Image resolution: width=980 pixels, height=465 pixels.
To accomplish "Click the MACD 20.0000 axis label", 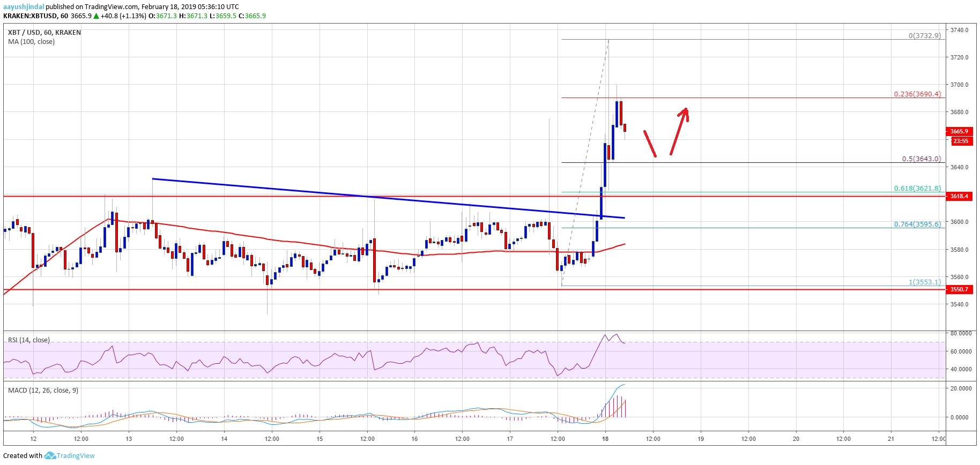I will coord(961,388).
